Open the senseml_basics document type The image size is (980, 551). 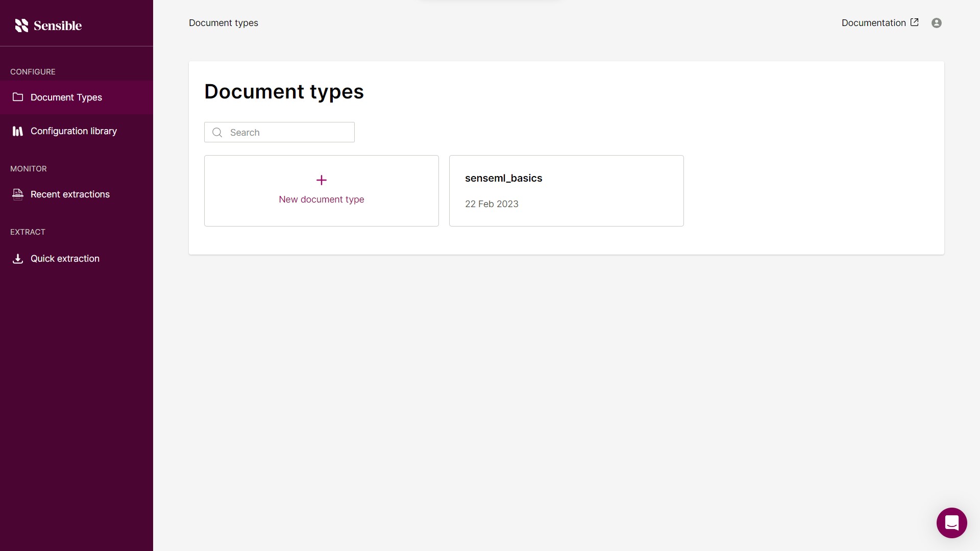[566, 191]
